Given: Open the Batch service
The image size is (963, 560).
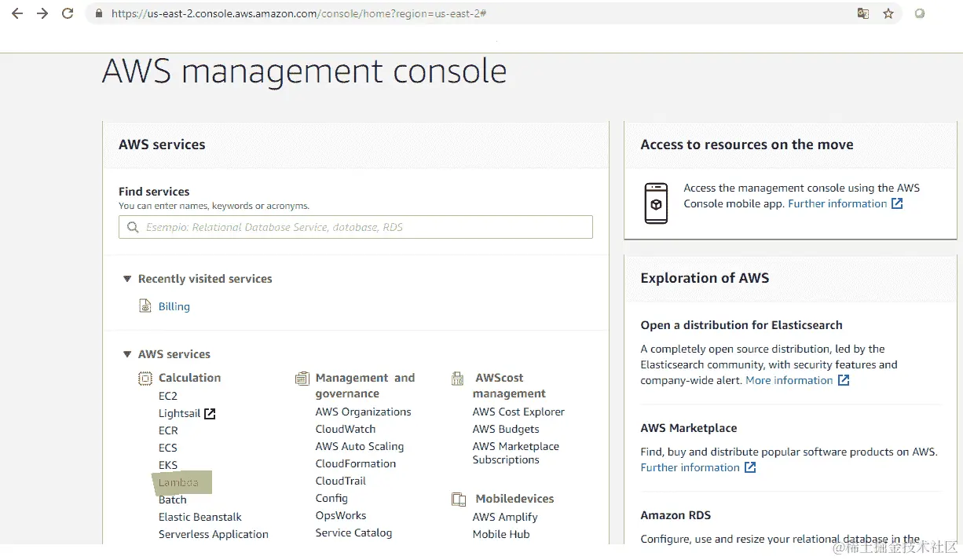Looking at the screenshot, I should pyautogui.click(x=173, y=500).
